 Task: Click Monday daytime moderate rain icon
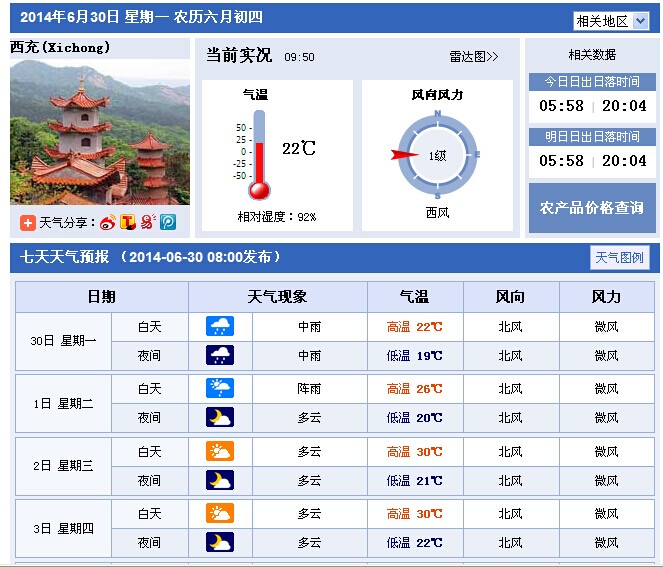tap(220, 326)
